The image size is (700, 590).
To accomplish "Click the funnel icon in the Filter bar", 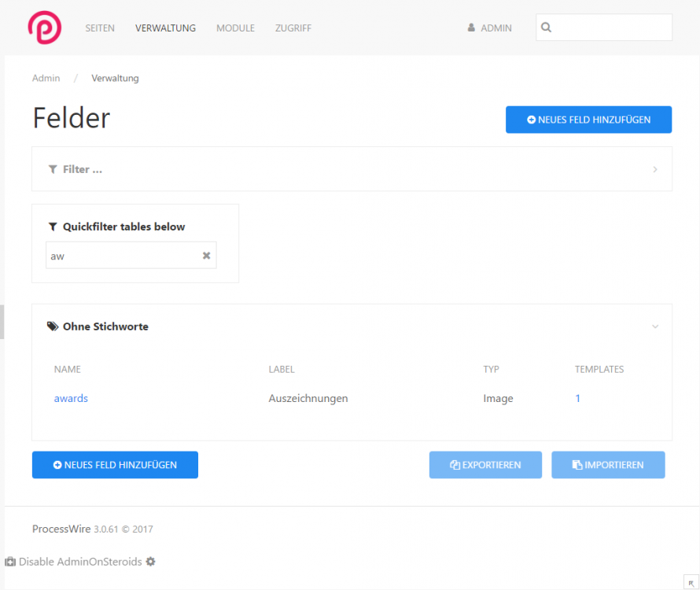I will [x=53, y=168].
